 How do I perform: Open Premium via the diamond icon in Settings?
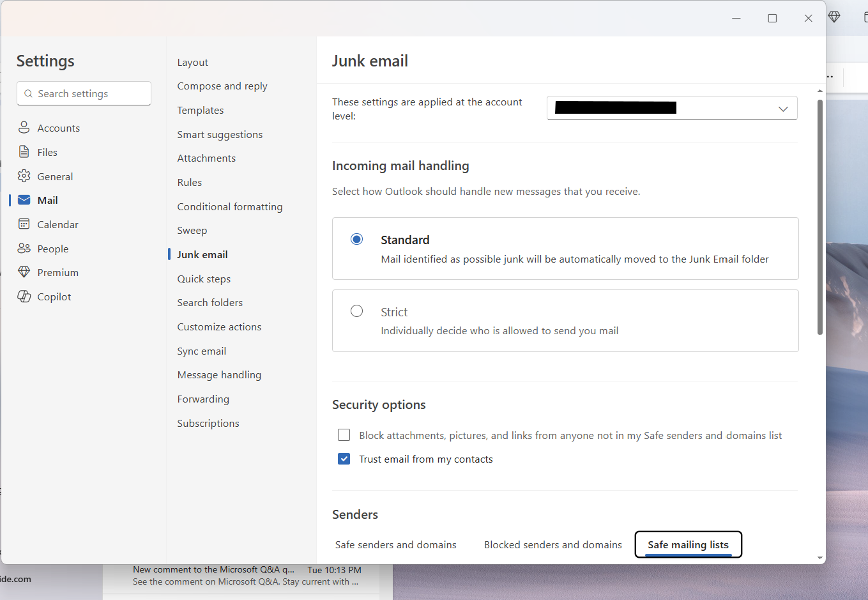click(x=24, y=272)
